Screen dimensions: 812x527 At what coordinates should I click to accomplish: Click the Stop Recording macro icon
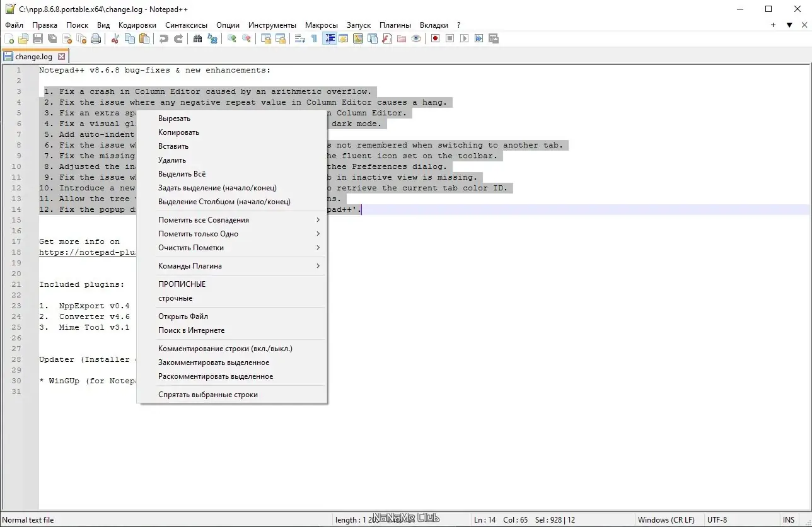(x=450, y=38)
